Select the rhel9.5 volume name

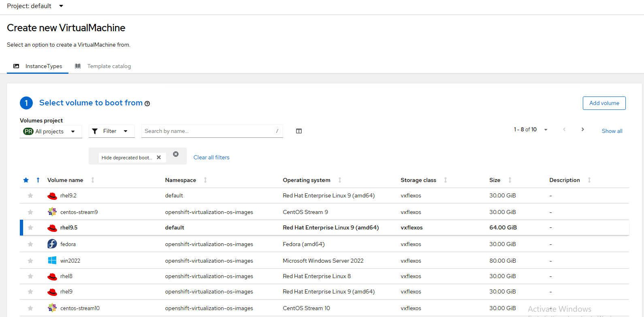click(x=69, y=228)
